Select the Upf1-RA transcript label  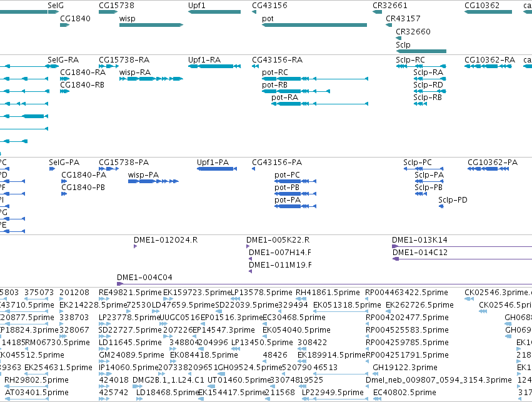coord(204,60)
